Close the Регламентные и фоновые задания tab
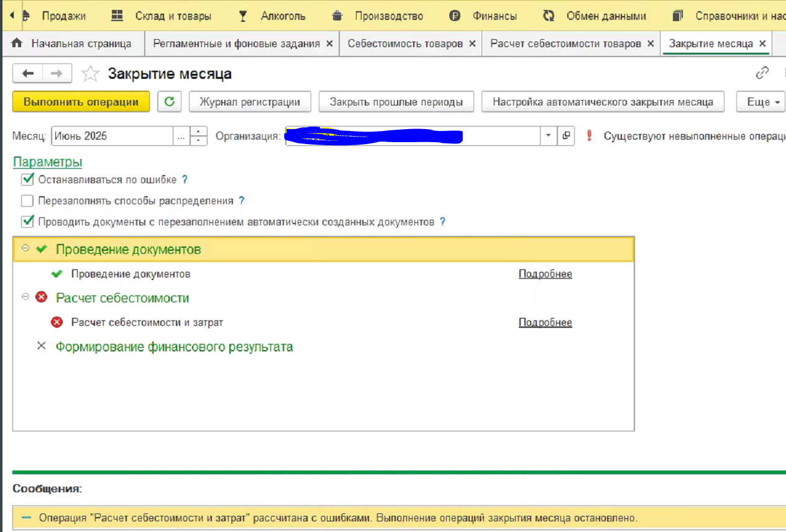The height and width of the screenshot is (532, 786). coord(329,43)
